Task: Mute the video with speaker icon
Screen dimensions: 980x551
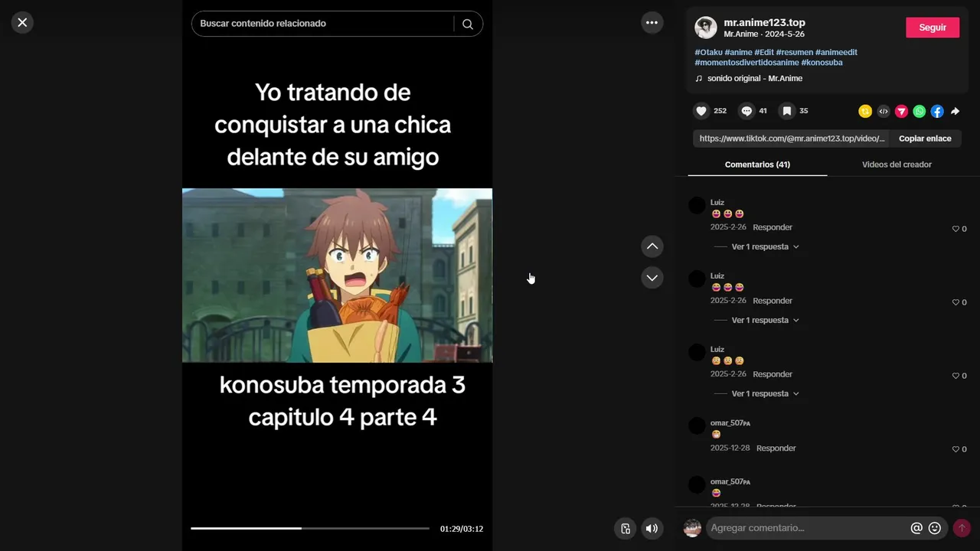Action: [652, 528]
